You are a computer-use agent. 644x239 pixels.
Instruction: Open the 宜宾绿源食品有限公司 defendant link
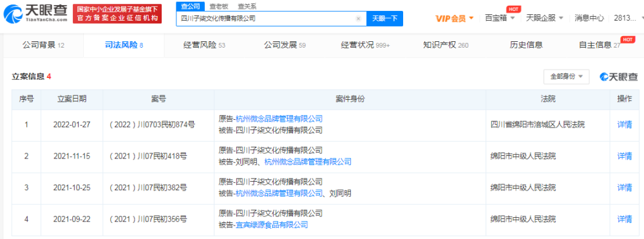coord(271,225)
